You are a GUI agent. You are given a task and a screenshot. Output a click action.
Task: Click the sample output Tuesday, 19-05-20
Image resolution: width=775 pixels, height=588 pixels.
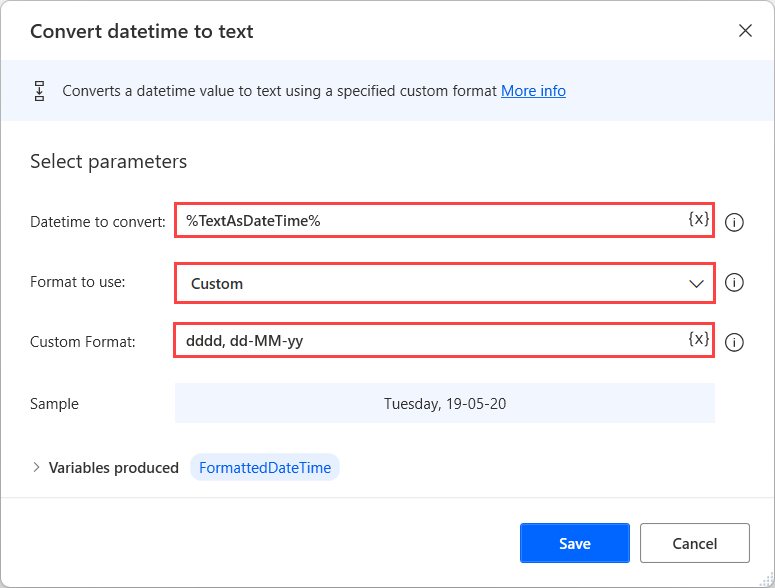(445, 404)
